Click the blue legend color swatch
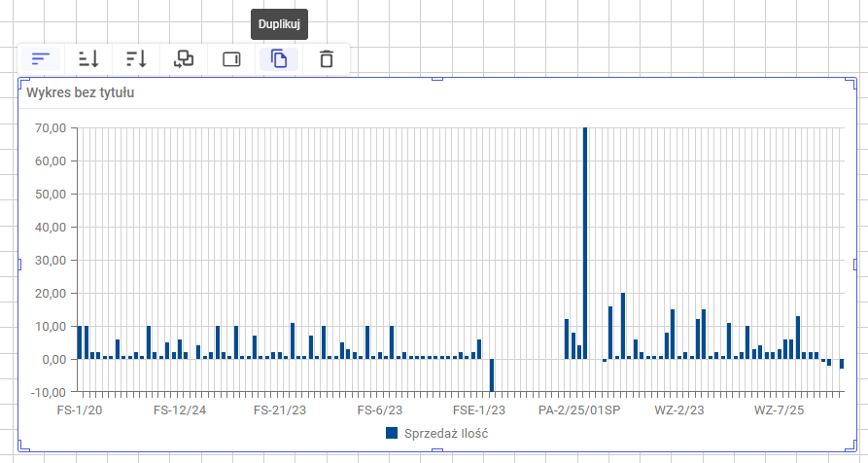Image resolution: width=868 pixels, height=463 pixels. (x=392, y=433)
